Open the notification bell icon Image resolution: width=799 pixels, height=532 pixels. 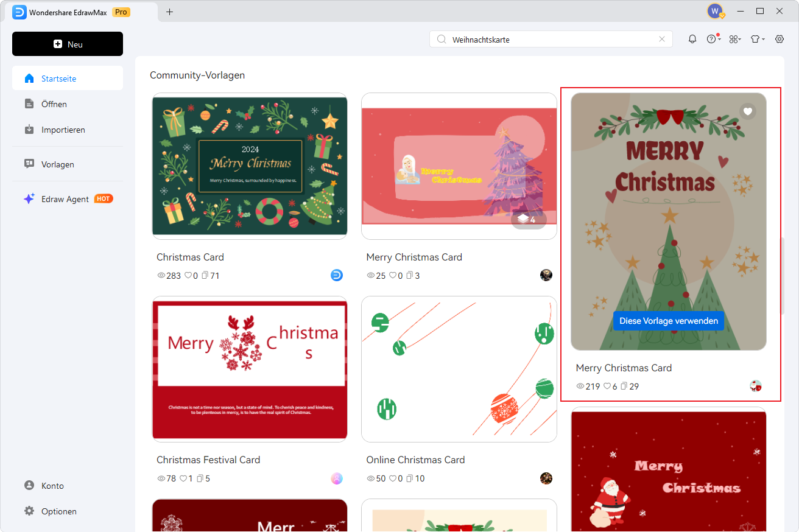[692, 38]
